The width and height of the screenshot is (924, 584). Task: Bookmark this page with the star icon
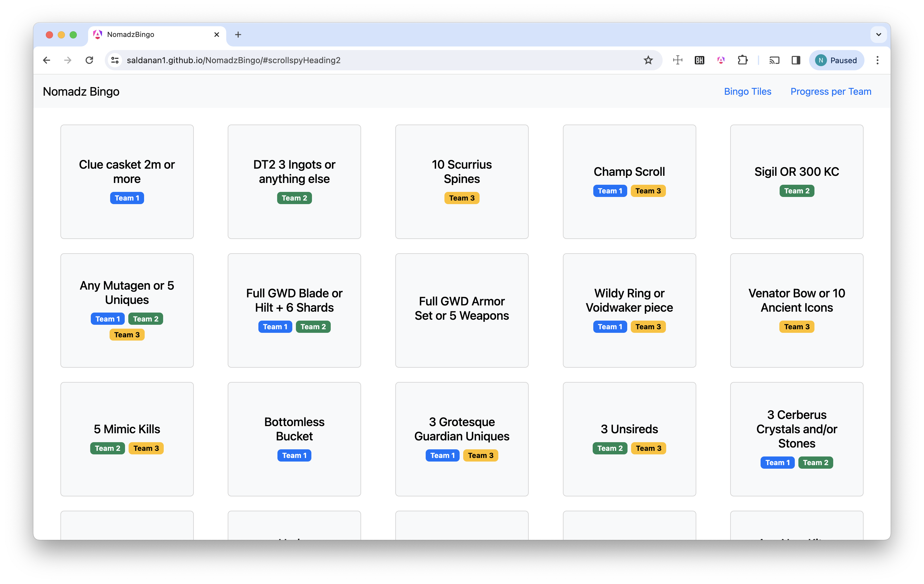[x=648, y=60]
